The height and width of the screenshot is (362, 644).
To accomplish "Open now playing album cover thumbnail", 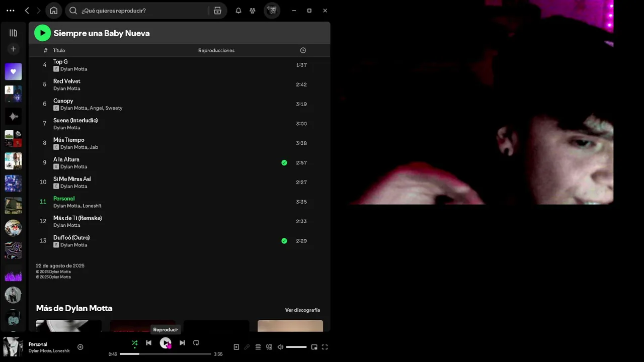I will [x=13, y=347].
